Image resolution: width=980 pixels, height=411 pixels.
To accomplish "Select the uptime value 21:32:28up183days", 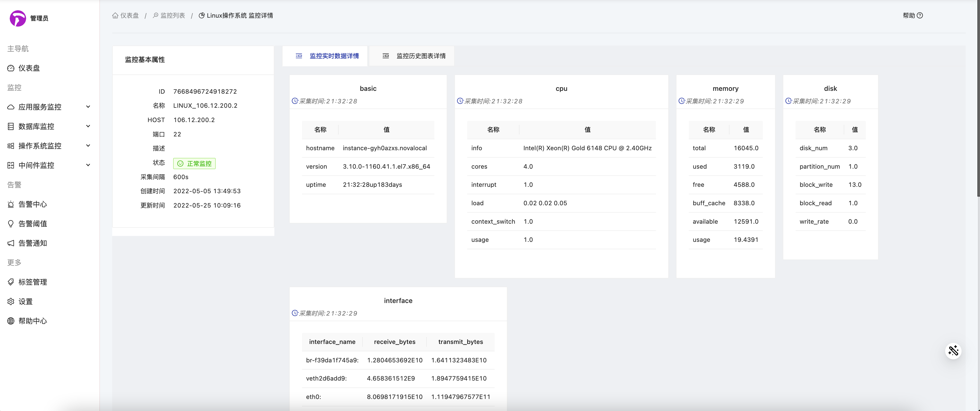I will 372,185.
